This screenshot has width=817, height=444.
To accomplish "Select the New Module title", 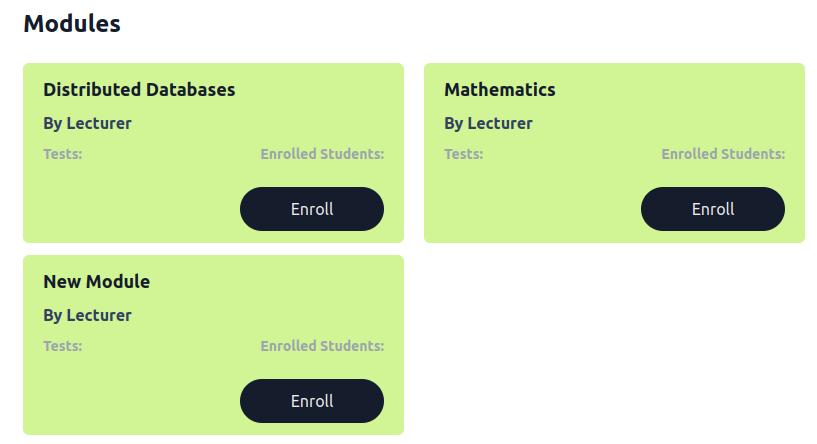I will click(x=96, y=282).
